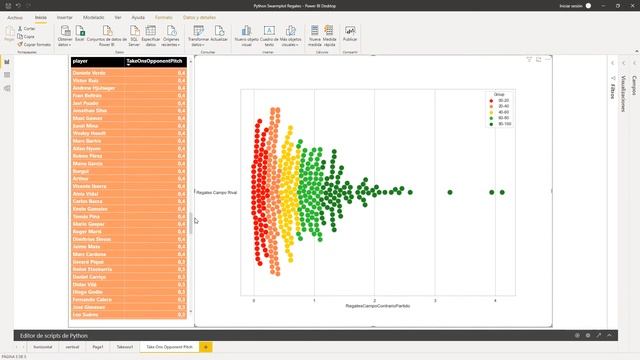
Task: Click the 40-60 yellow legend marker
Action: (x=491, y=112)
